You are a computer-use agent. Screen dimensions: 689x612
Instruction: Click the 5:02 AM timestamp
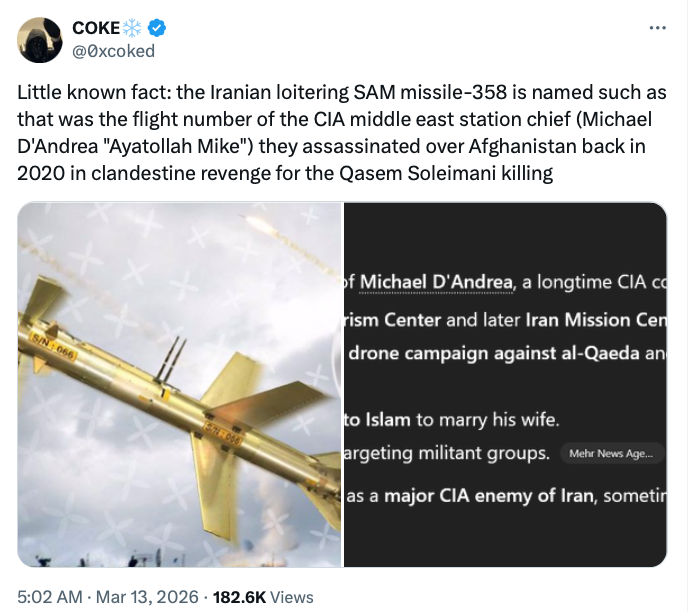tap(51, 597)
